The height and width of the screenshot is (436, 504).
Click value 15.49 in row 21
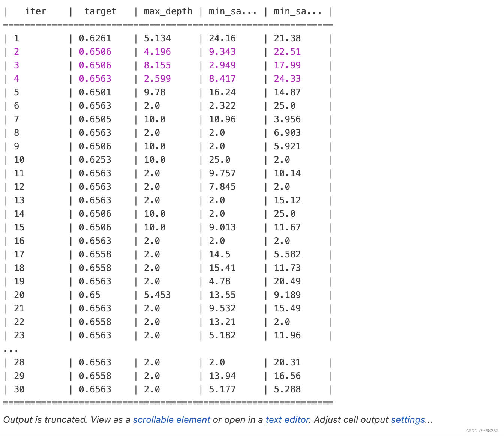[x=287, y=308]
